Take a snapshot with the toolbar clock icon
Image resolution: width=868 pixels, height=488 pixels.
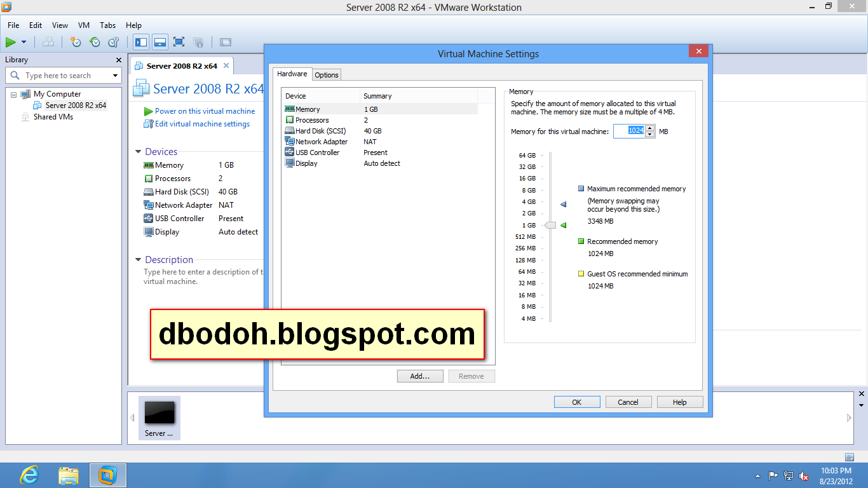click(x=76, y=42)
